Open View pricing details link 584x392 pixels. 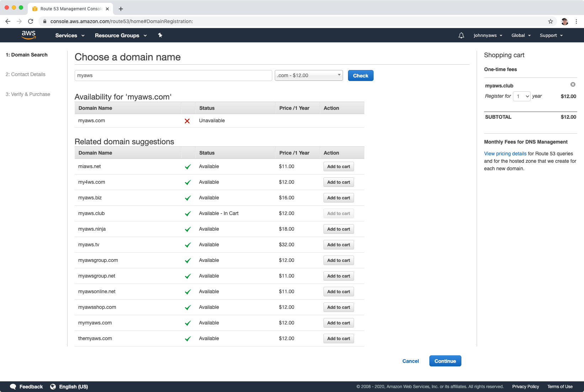pyautogui.click(x=505, y=154)
